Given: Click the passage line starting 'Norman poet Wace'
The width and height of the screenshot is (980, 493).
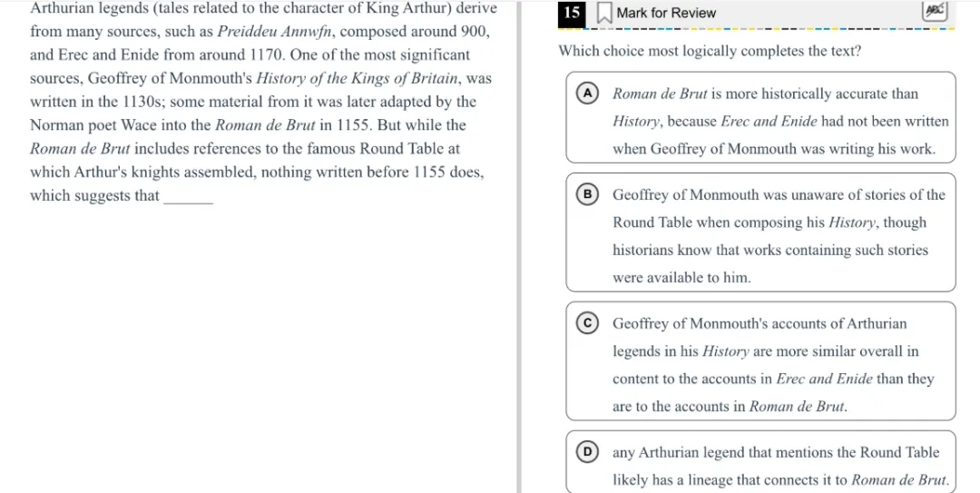Looking at the screenshot, I should coord(248,125).
